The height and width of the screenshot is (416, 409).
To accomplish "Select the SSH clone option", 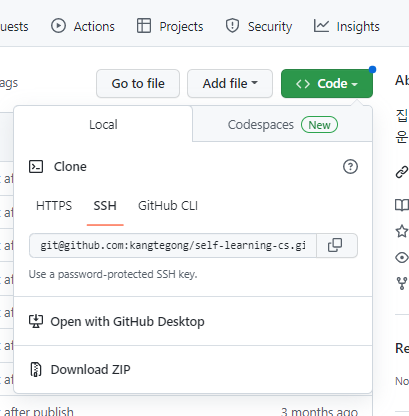I will pos(105,206).
